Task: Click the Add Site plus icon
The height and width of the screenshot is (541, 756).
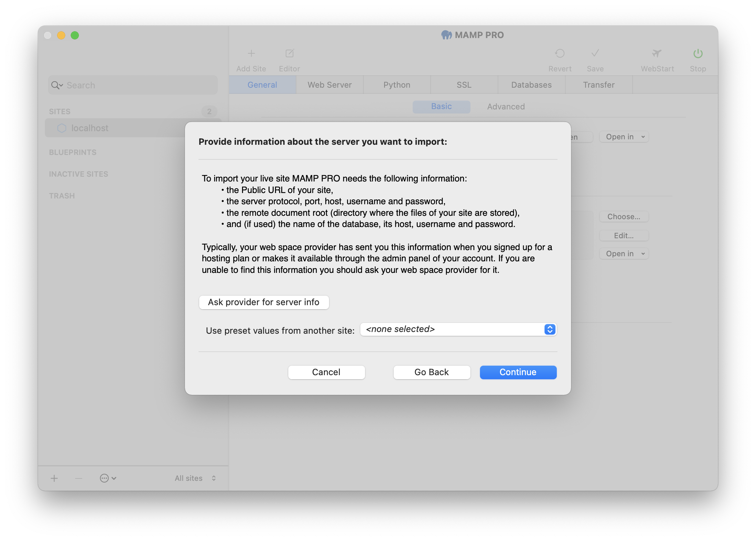Action: pos(251,53)
